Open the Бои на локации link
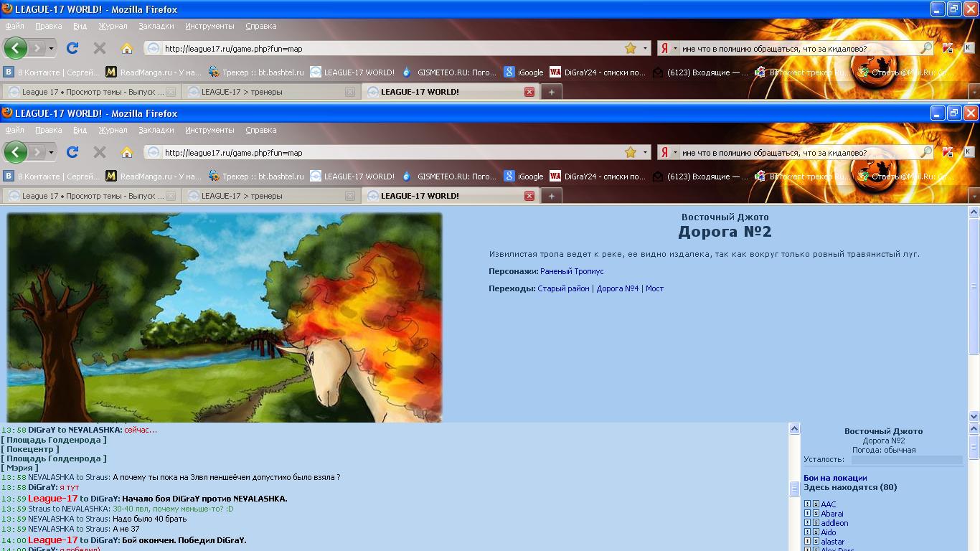 coord(835,478)
